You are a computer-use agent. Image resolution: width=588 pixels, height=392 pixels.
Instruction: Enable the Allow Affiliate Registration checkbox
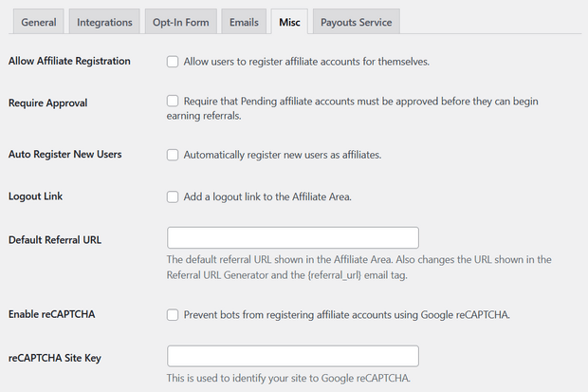(x=173, y=62)
